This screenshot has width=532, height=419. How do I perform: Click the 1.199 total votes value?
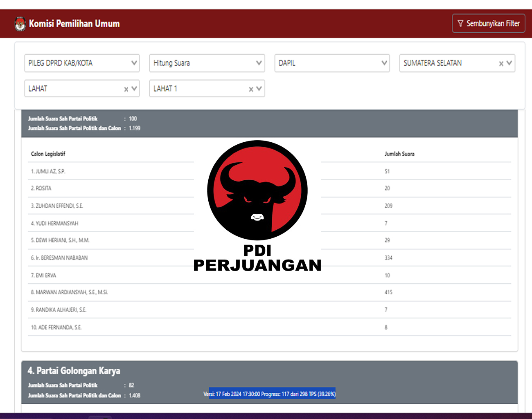click(135, 128)
